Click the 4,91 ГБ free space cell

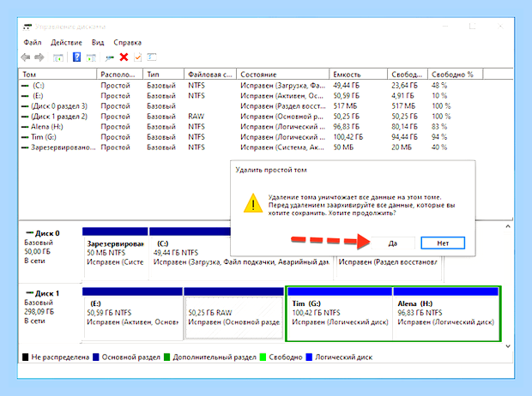[402, 96]
